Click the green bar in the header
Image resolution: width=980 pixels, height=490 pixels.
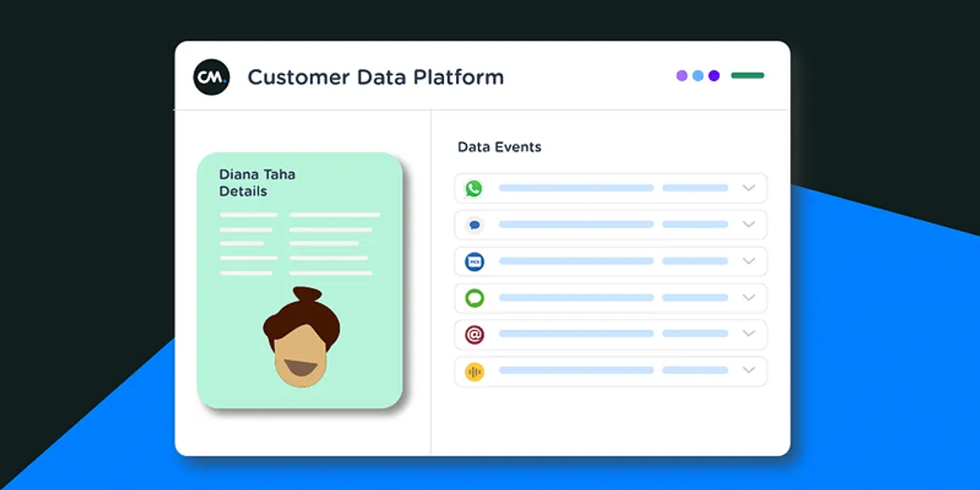pyautogui.click(x=747, y=76)
